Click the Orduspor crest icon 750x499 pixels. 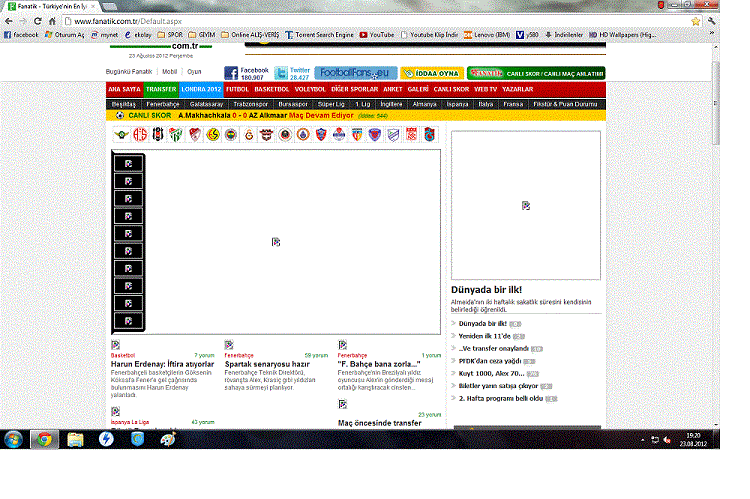click(393, 134)
